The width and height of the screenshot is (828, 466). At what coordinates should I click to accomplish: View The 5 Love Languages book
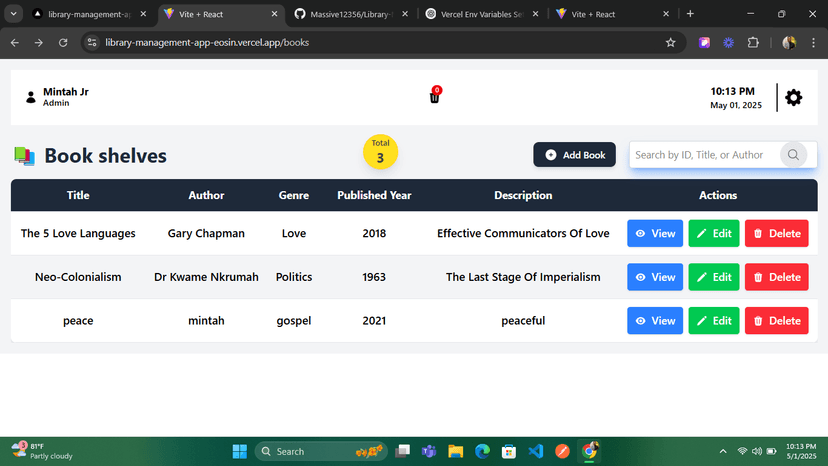tap(655, 234)
